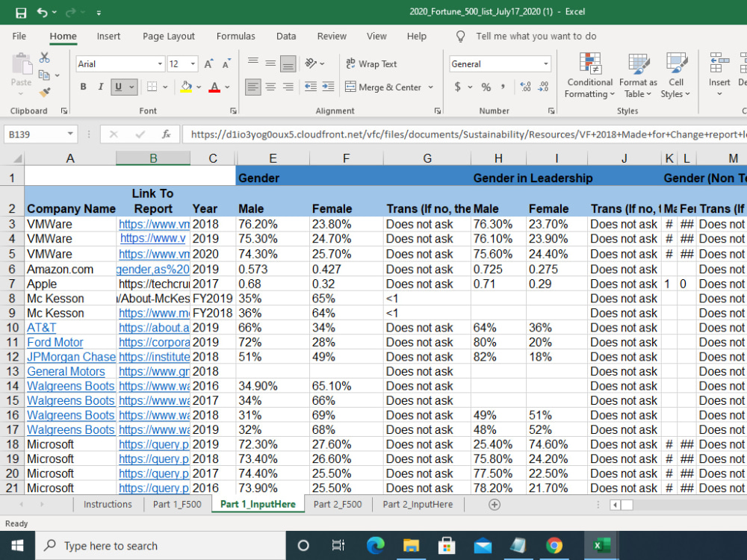Switch to the Formulas tab

pos(236,36)
